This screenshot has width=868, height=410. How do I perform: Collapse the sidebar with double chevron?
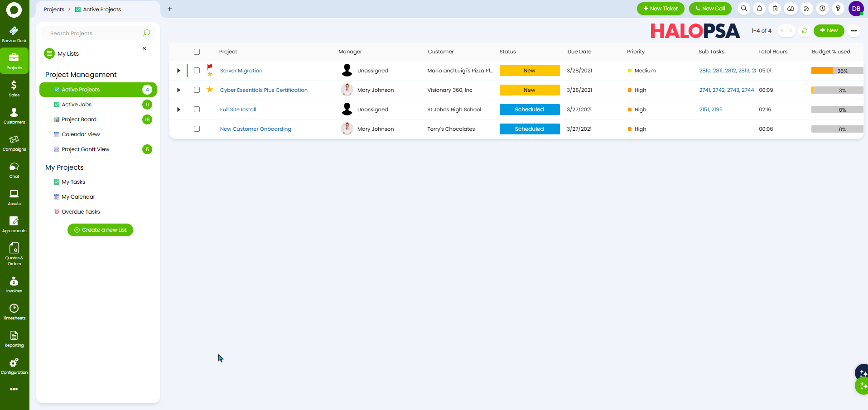pyautogui.click(x=144, y=48)
